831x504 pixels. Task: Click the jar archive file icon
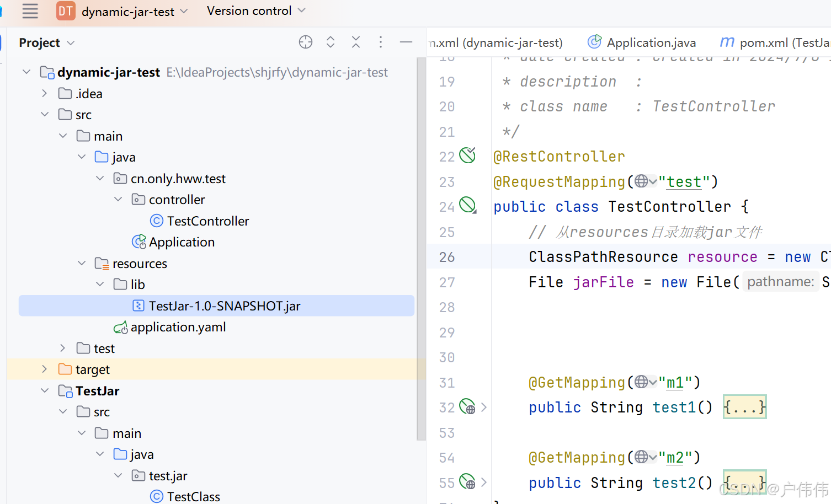click(138, 305)
